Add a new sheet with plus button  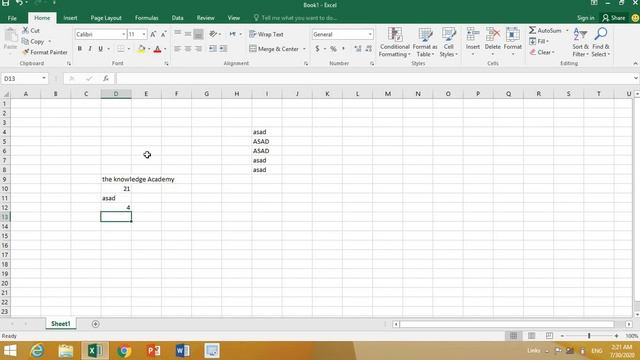point(96,324)
